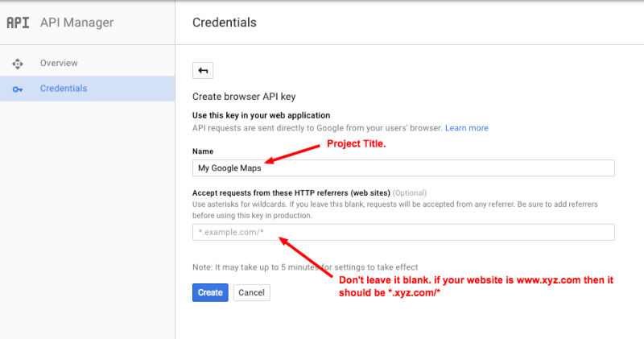Click the Credentials page header title
Screen dimensions: 644x339
tap(225, 23)
